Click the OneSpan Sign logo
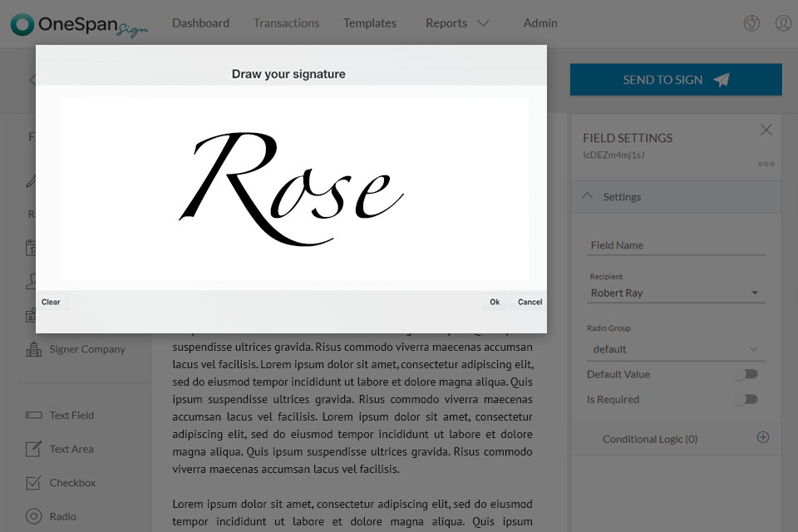Screen dimensions: 798x532 [79, 24]
